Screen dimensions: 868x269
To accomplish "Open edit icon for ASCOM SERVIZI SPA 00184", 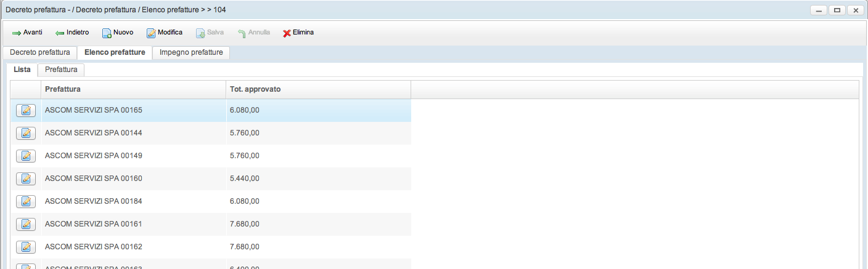I will click(26, 201).
